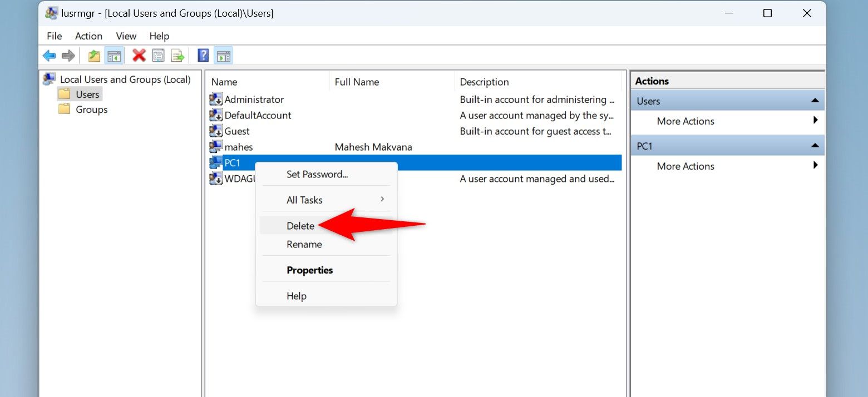Open the Help menu in menu bar
This screenshot has height=397, width=868.
point(159,36)
